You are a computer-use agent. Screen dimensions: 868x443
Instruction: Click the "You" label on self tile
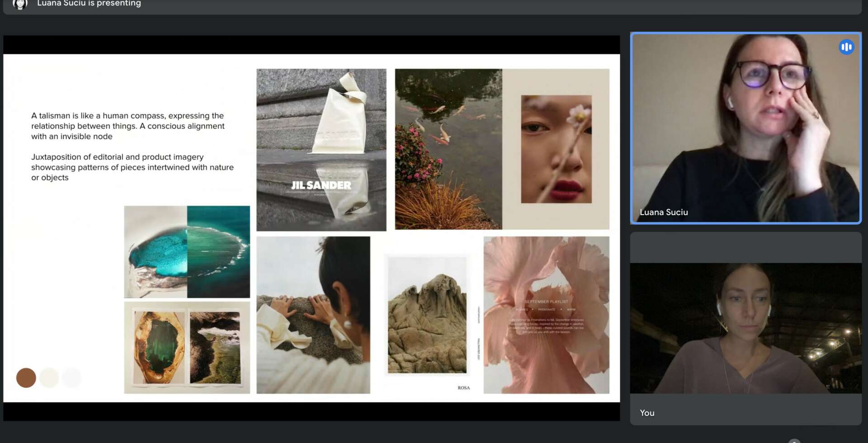(647, 413)
